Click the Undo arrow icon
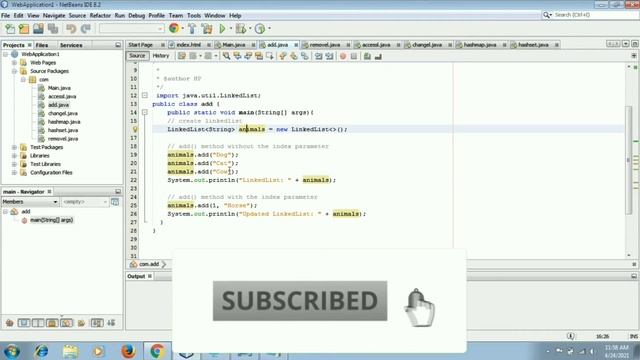Screen dimensions: 640x360 click(x=71, y=29)
